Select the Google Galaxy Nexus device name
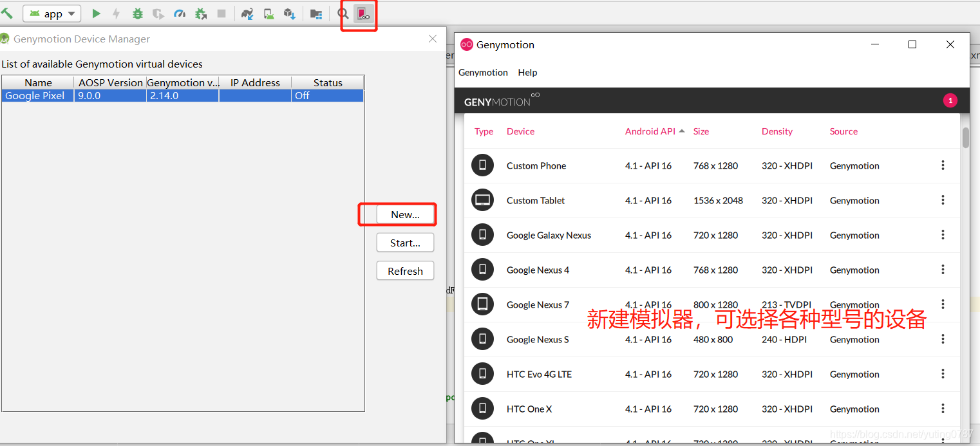The image size is (980, 446). point(549,235)
